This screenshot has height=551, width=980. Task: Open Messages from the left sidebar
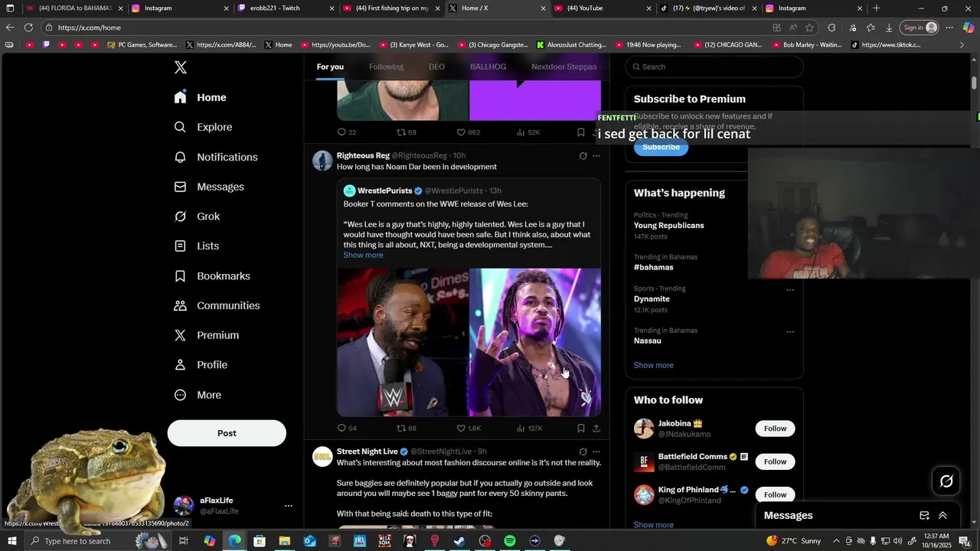pos(209,187)
